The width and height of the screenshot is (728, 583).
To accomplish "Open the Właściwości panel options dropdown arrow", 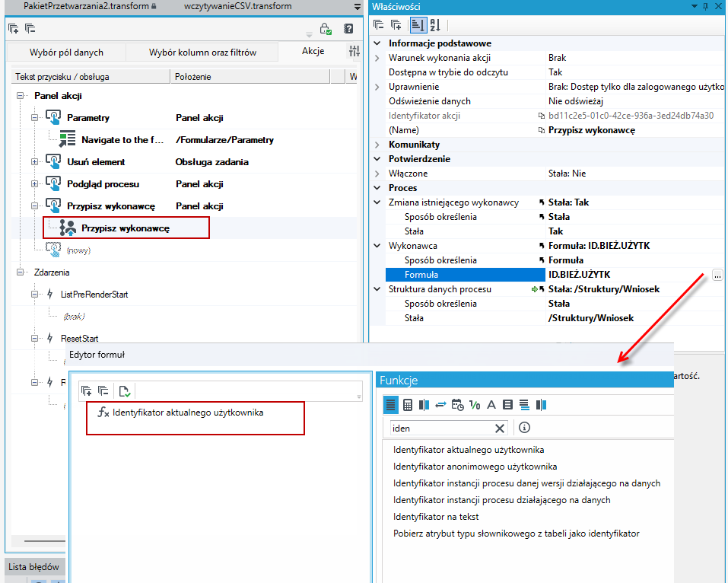I will (695, 7).
